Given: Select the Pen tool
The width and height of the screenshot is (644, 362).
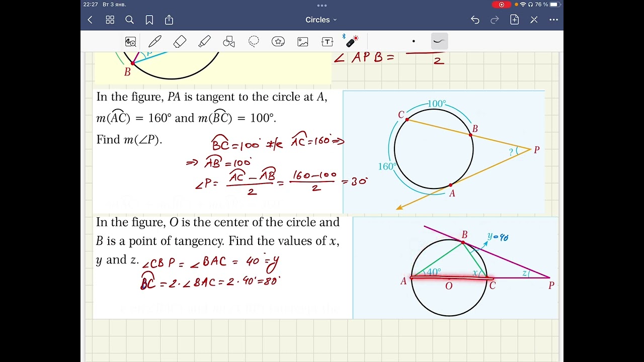Looking at the screenshot, I should (x=155, y=42).
